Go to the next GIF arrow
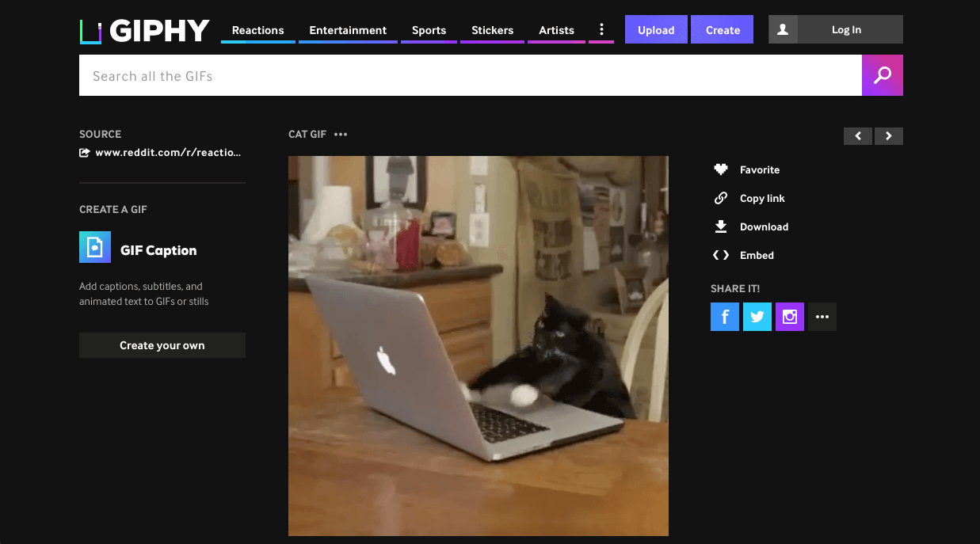This screenshot has height=544, width=980. [x=889, y=136]
